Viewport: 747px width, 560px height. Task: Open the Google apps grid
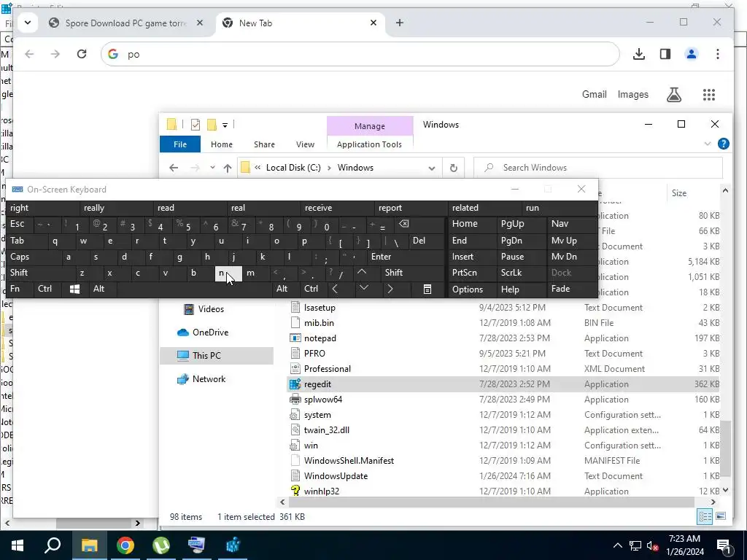(709, 94)
